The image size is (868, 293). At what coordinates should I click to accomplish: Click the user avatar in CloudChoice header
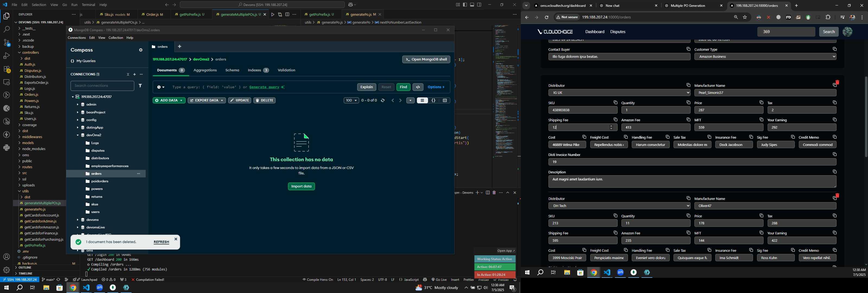point(847,32)
